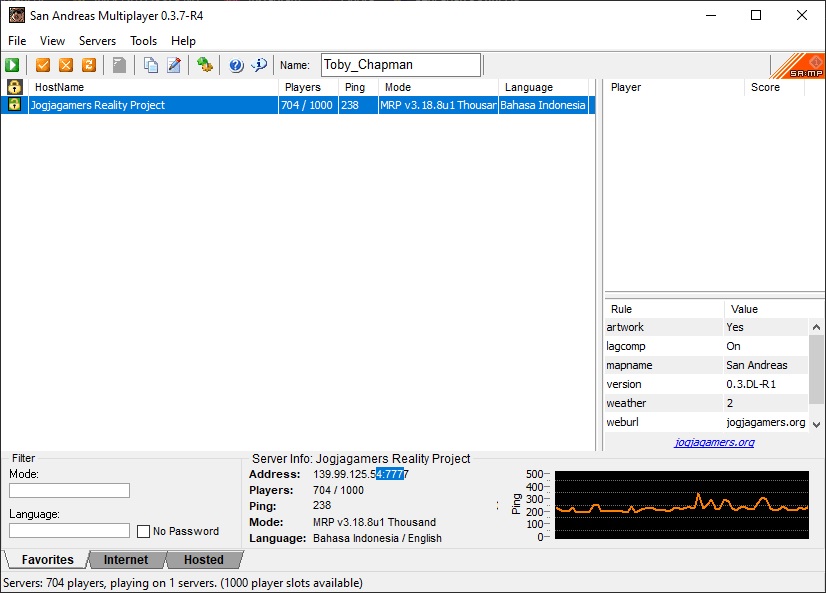Select the Jogjagamers Reality Project server row
The width and height of the screenshot is (826, 593).
point(298,105)
